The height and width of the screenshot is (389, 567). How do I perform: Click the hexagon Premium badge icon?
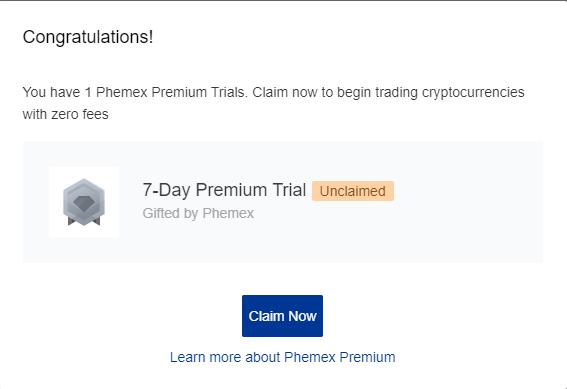coord(84,202)
